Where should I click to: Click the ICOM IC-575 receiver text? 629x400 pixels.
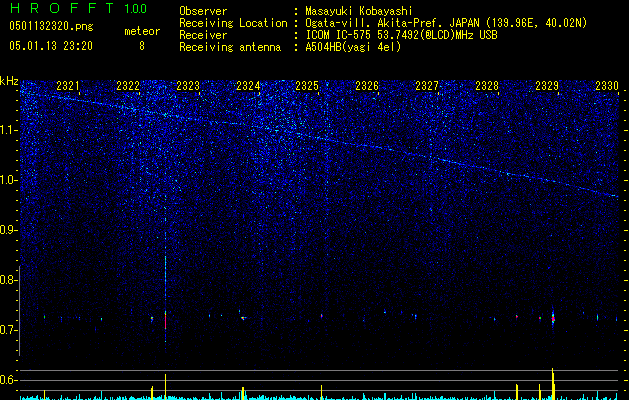[x=402, y=35]
